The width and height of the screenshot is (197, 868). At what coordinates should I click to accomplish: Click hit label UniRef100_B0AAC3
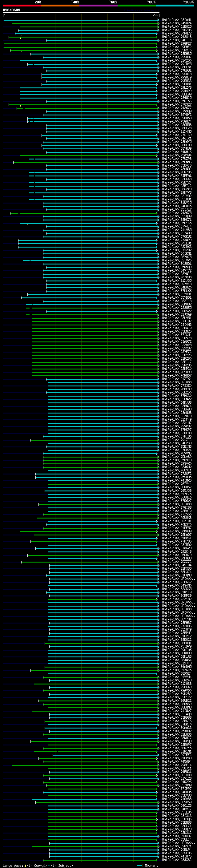(176, 728)
